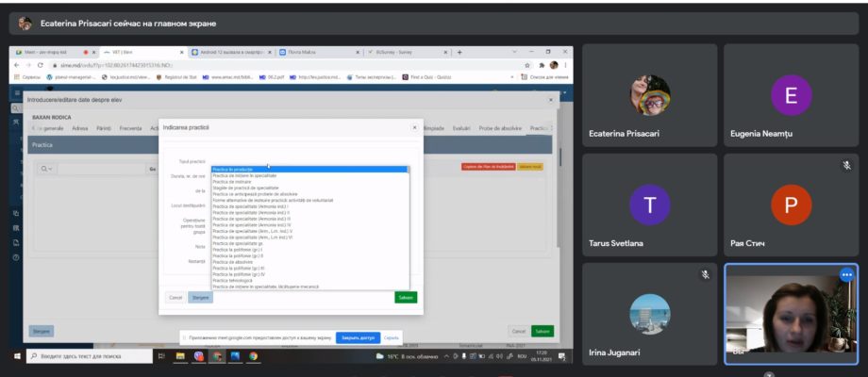
Task: Select 'Practica de specialitate (Armonia ind.) I'
Action: (x=310, y=206)
